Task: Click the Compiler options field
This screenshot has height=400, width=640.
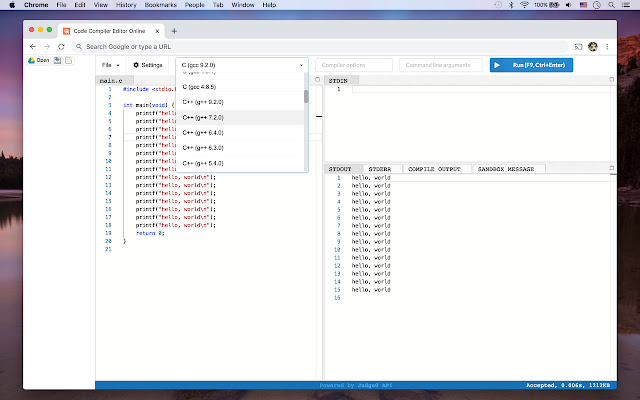Action: (x=353, y=65)
